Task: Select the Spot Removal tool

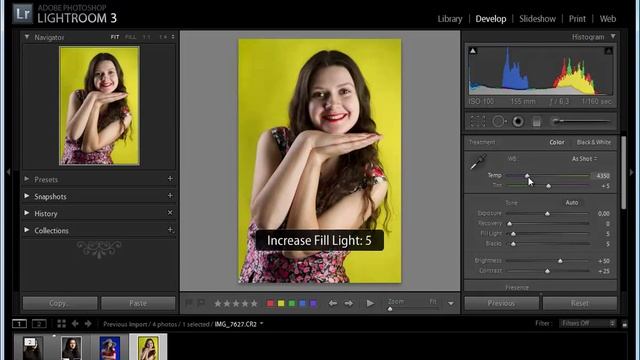Action: click(x=499, y=121)
